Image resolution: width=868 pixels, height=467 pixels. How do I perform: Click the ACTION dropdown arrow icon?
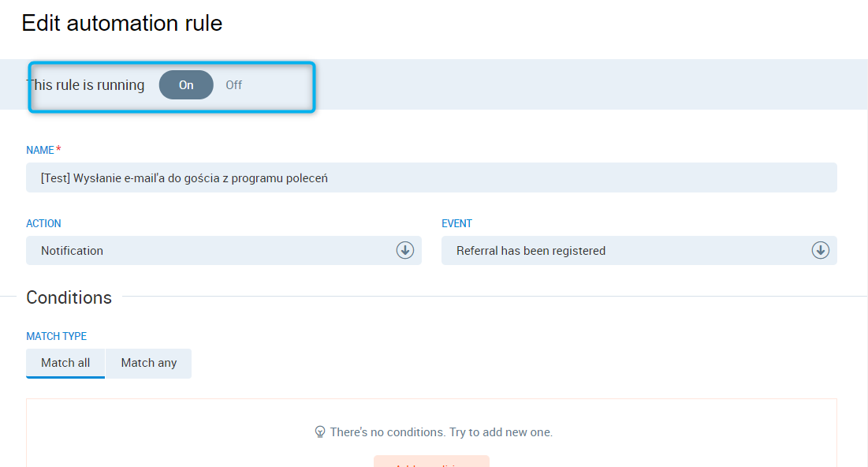click(405, 251)
